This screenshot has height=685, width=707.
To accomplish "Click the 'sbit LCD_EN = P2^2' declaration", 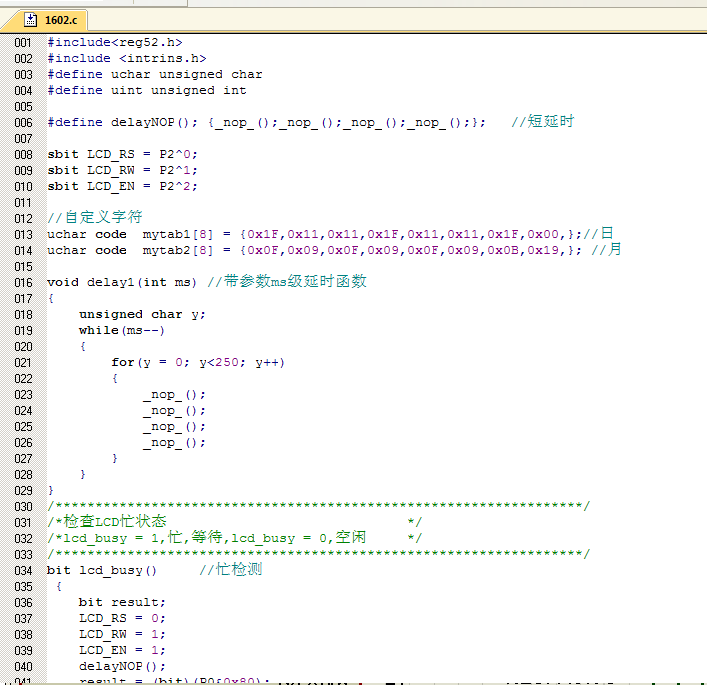I will pos(123,186).
